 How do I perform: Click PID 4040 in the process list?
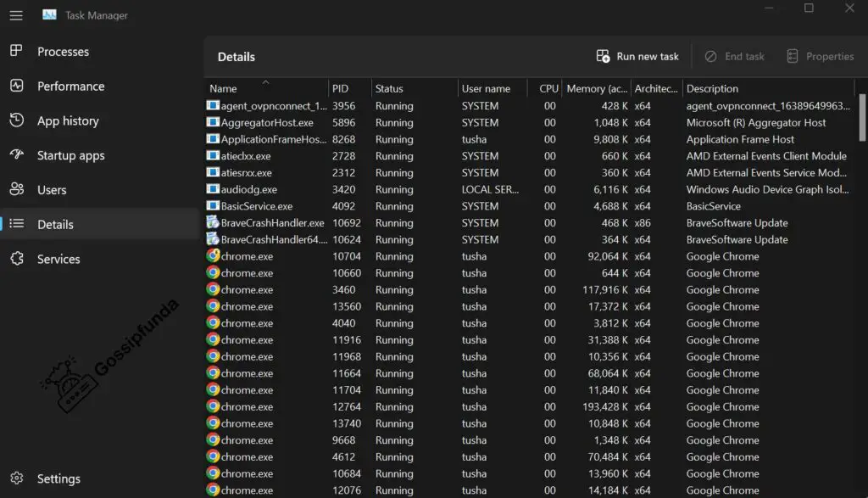(x=344, y=323)
